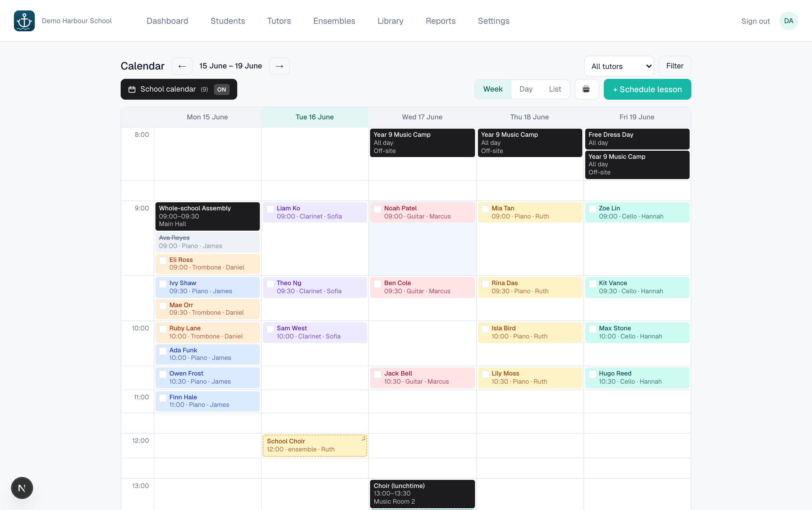The width and height of the screenshot is (812, 510).
Task: Click the round N badge icon
Action: [x=22, y=488]
